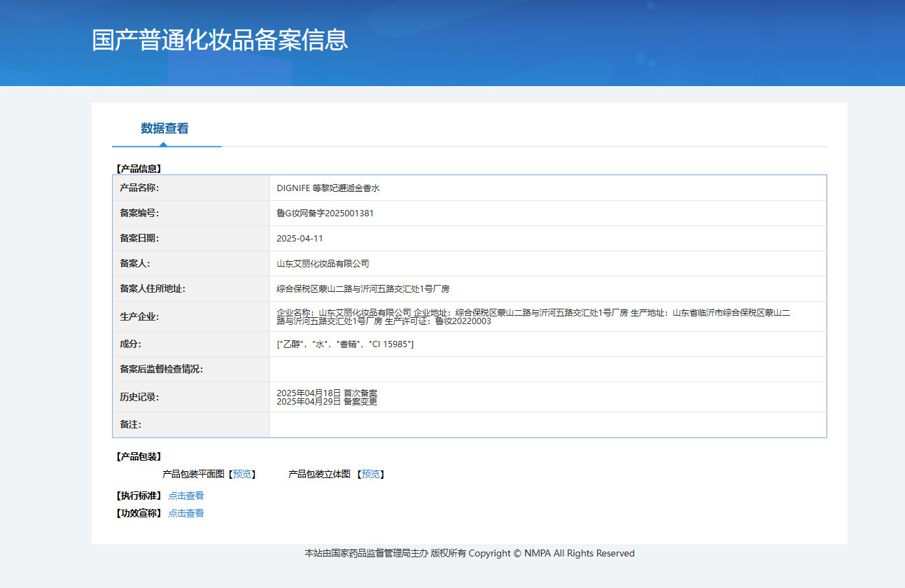Click the 产品包装立体图 label

coord(319,475)
